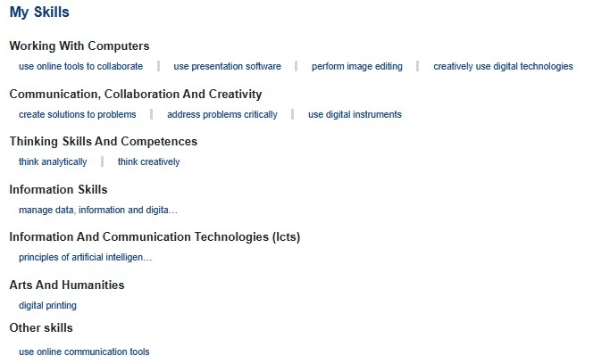Click 'use online communication tools' link
The height and width of the screenshot is (364, 593).
84,352
